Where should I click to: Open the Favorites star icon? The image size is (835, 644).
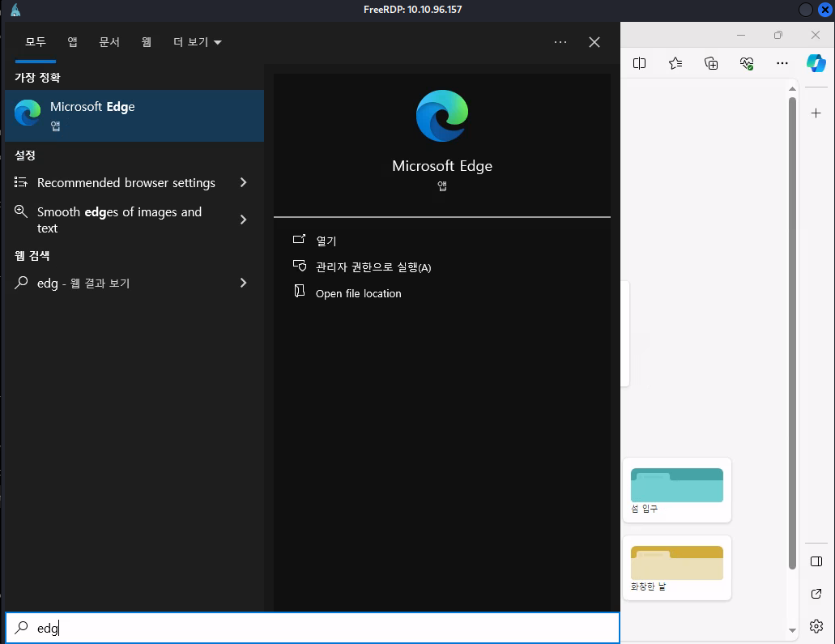675,63
